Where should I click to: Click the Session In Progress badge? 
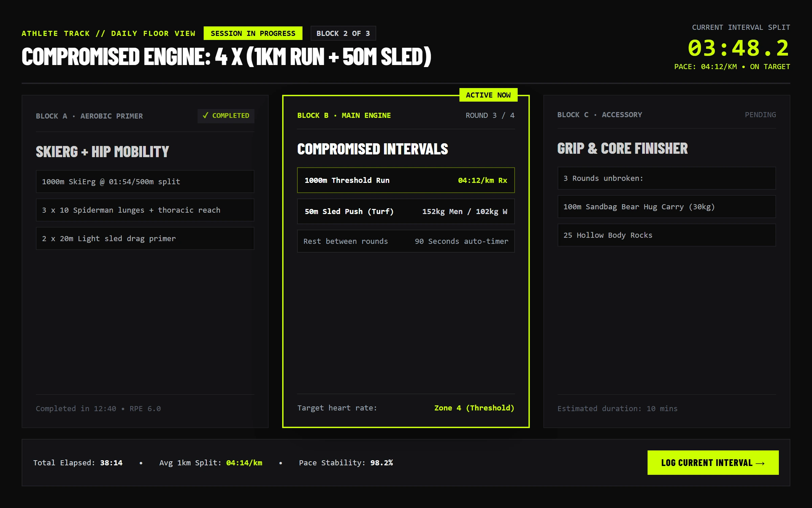pos(253,33)
